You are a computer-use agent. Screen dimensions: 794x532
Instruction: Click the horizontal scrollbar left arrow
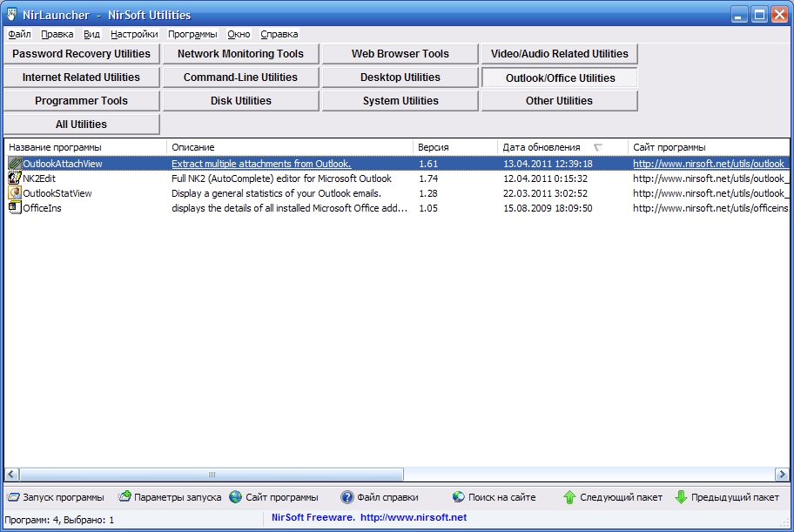click(11, 475)
